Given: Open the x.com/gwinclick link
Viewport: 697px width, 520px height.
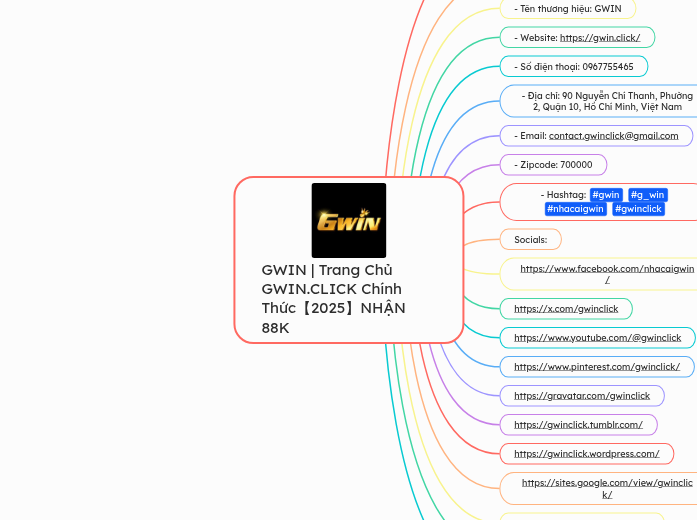Looking at the screenshot, I should click(x=566, y=309).
